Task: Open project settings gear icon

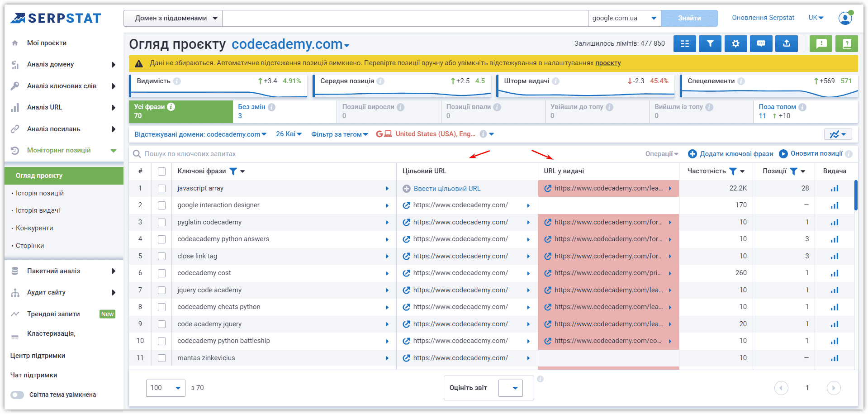Action: pyautogui.click(x=736, y=44)
